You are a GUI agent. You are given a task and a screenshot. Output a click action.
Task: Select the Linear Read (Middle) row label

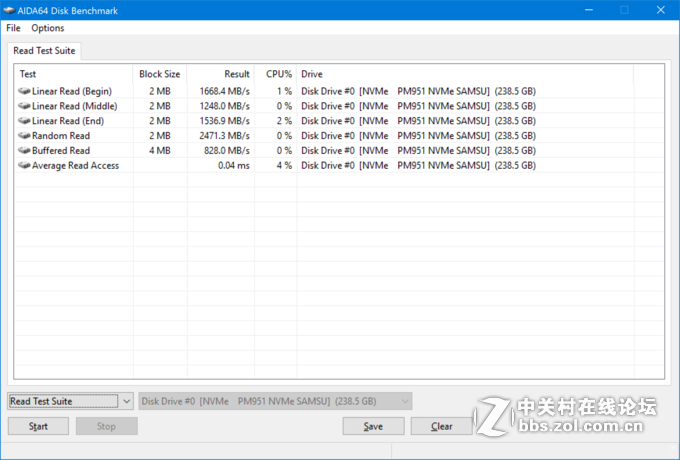(75, 106)
